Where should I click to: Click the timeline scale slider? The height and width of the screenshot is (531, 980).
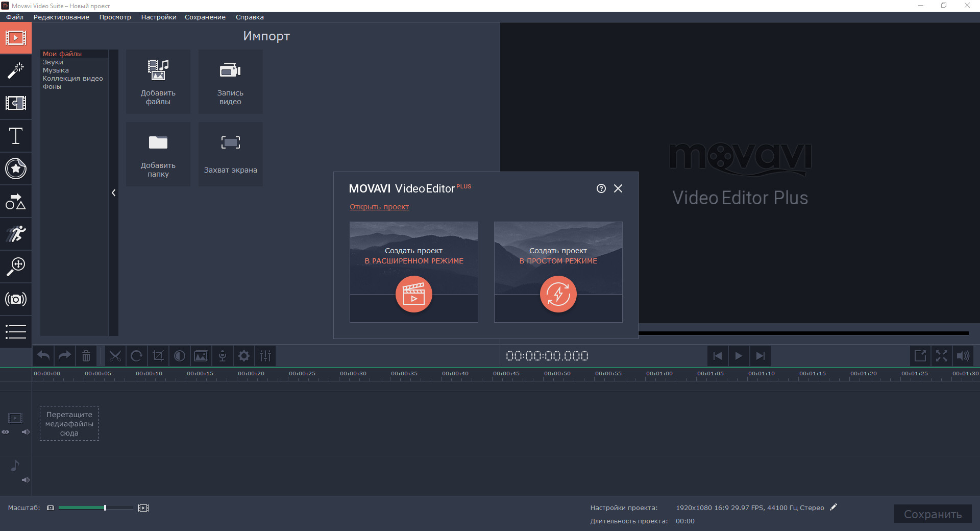(95, 508)
